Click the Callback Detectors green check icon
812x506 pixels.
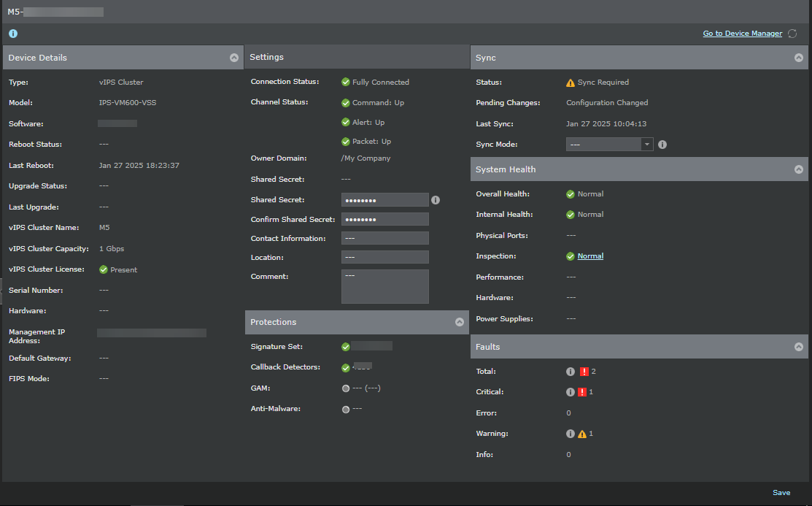click(345, 367)
